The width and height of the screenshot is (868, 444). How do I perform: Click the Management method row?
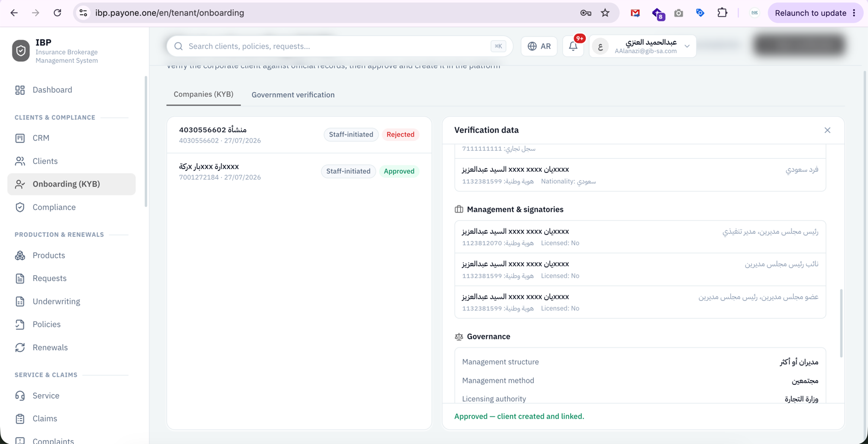(x=640, y=381)
